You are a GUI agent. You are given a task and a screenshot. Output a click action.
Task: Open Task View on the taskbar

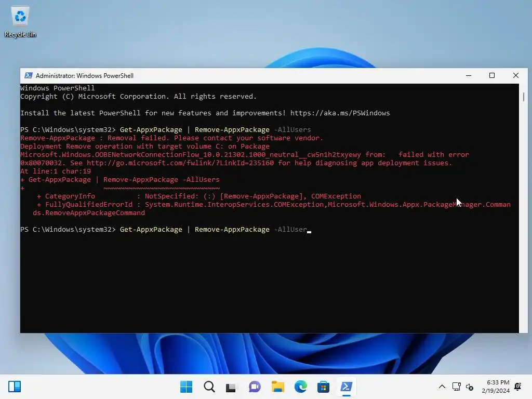[231, 387]
